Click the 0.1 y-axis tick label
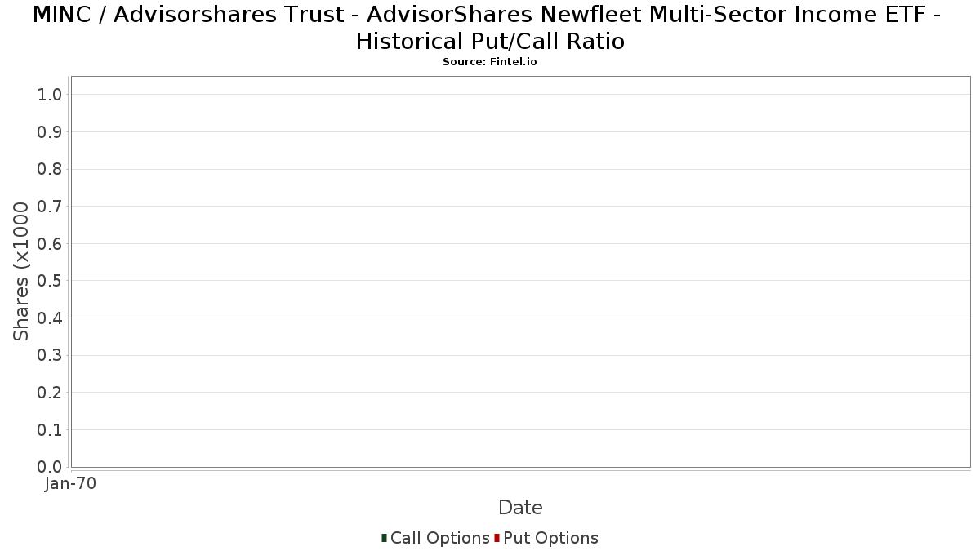 (x=50, y=430)
